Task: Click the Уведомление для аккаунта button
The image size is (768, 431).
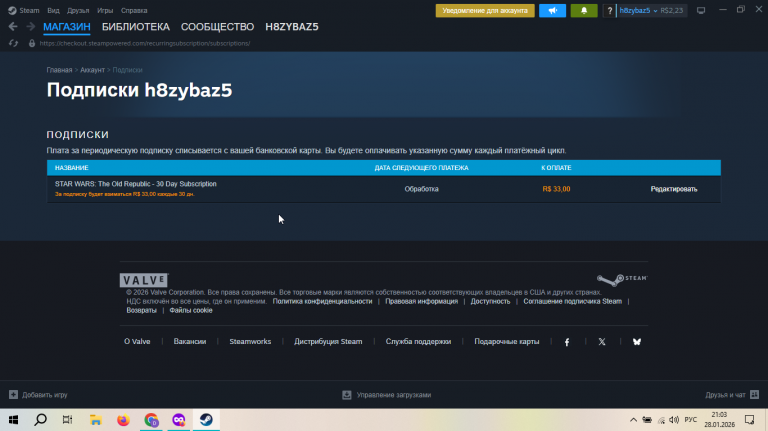Action: [x=485, y=10]
